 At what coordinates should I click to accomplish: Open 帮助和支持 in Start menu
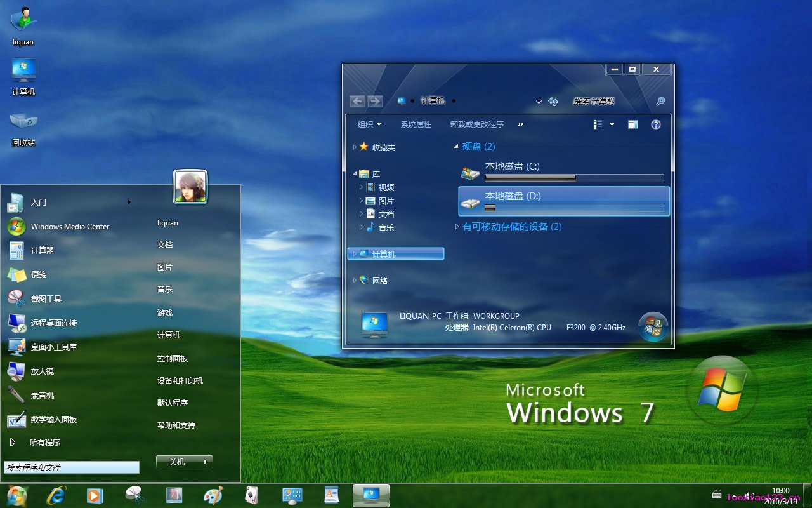[176, 425]
